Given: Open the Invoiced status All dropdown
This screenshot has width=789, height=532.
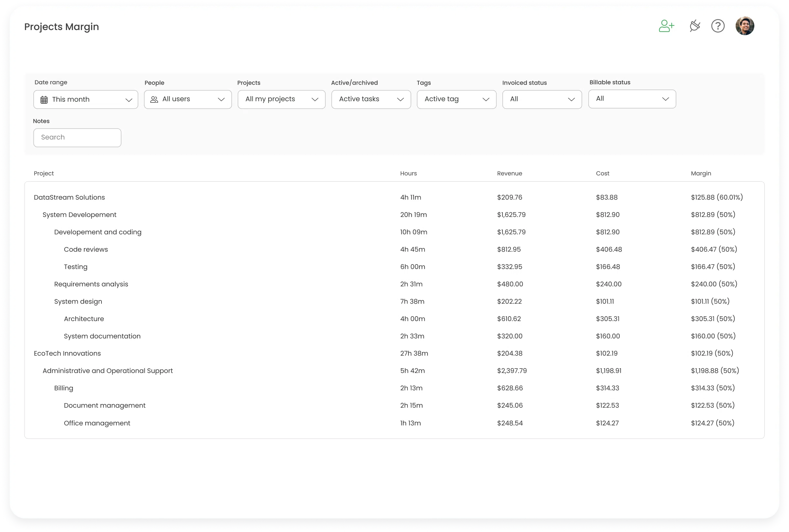Looking at the screenshot, I should tap(542, 99).
